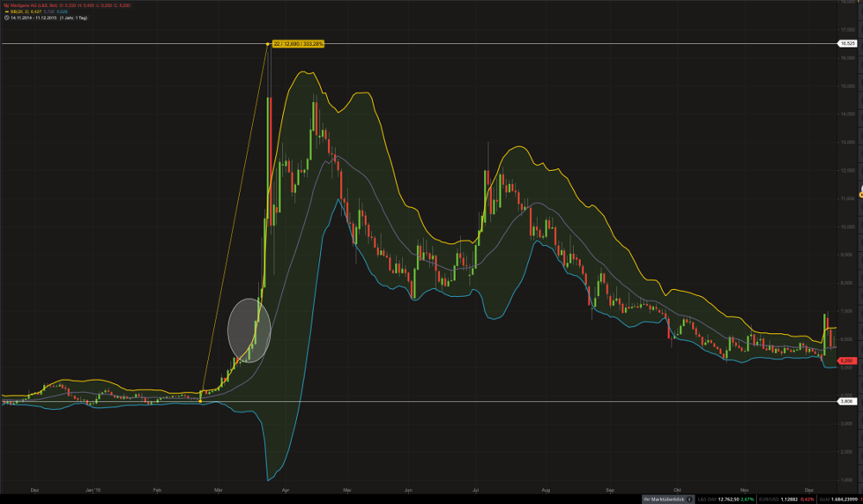The width and height of the screenshot is (863, 504).
Task: Select the date range 14.11.2014 - 11.12.2015
Action: tap(34, 17)
